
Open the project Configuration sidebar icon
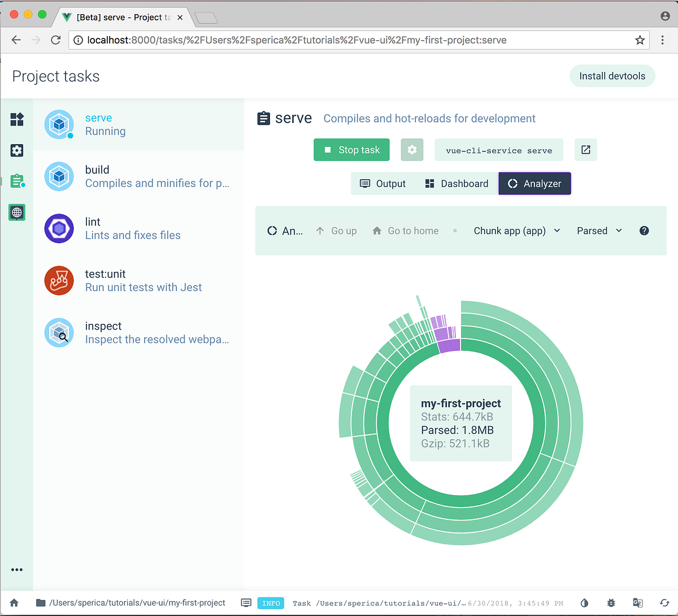[x=17, y=150]
